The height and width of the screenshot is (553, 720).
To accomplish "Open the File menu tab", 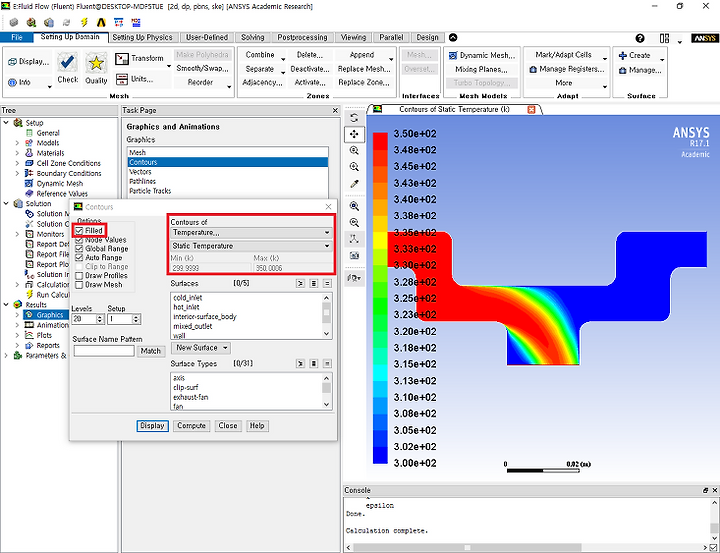I will click(x=17, y=37).
